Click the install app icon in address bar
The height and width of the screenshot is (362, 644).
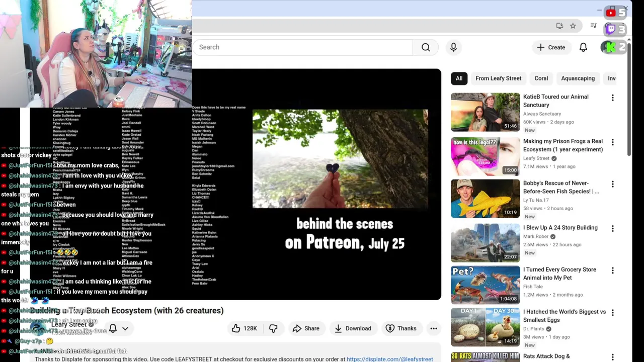coord(559,26)
